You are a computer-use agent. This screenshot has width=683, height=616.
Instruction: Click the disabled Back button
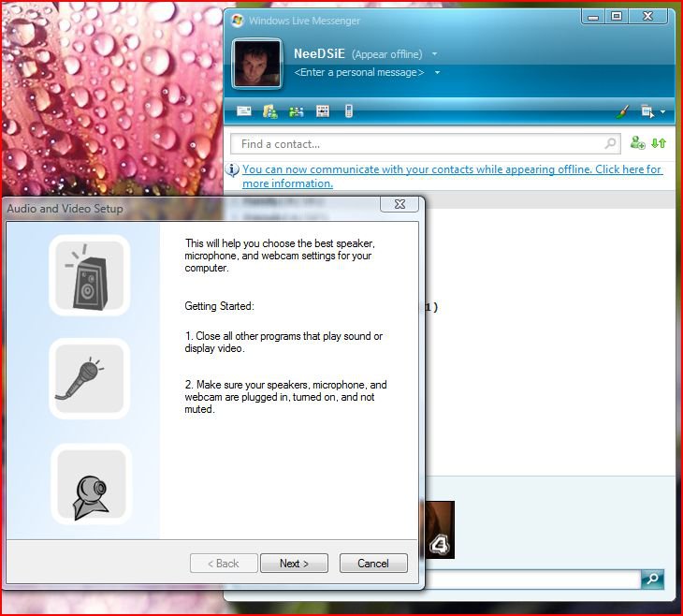(224, 564)
